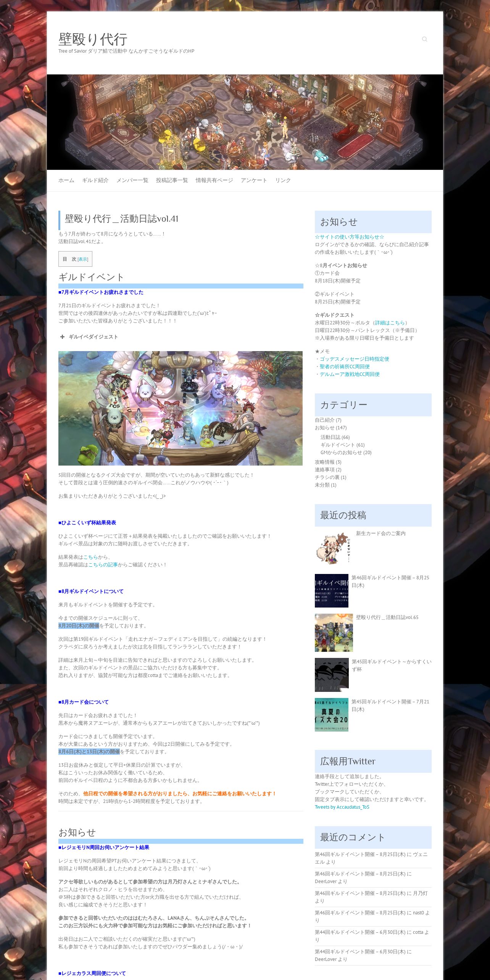Click the 新生カード会 post thumbnail

tap(334, 549)
